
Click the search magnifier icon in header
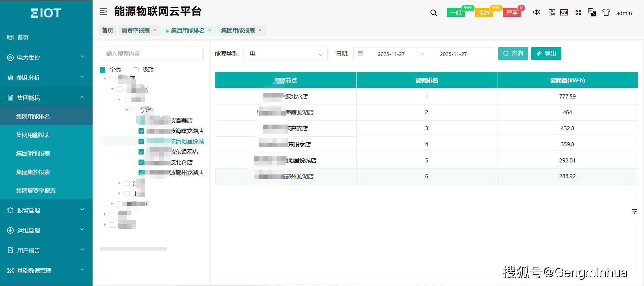(433, 13)
